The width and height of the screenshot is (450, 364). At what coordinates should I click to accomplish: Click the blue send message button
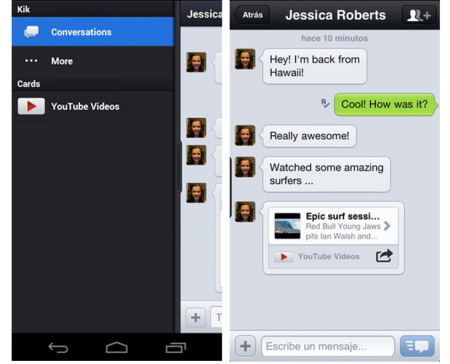coord(417,346)
